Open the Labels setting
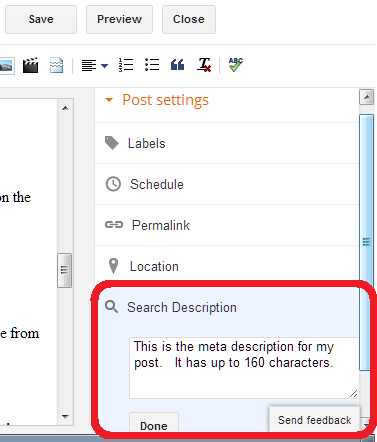 [x=226, y=143]
